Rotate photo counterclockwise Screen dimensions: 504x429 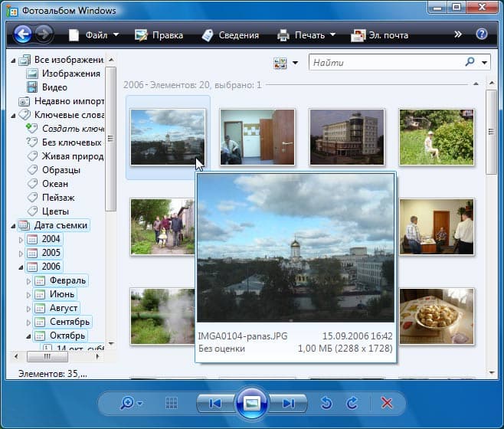tap(326, 403)
